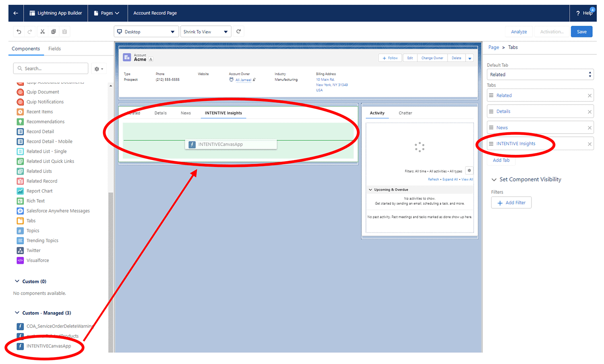Click the Follow button
The image size is (604, 364).
pos(390,58)
